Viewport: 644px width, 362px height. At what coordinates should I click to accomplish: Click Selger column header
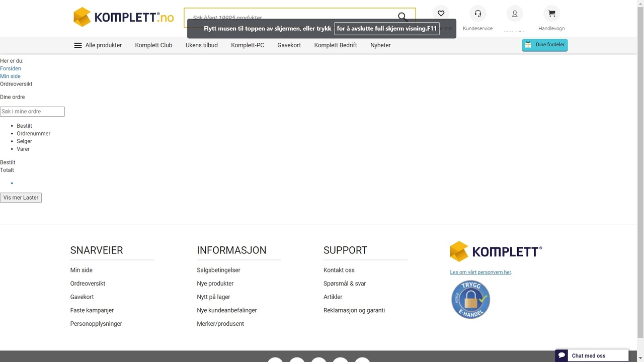click(x=24, y=141)
